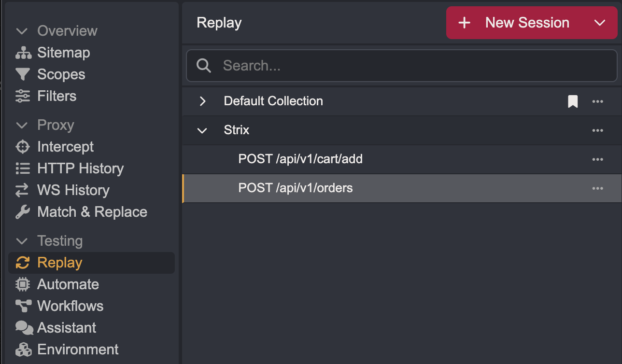
Task: Click the Scopes funnel icon
Action: (x=23, y=74)
